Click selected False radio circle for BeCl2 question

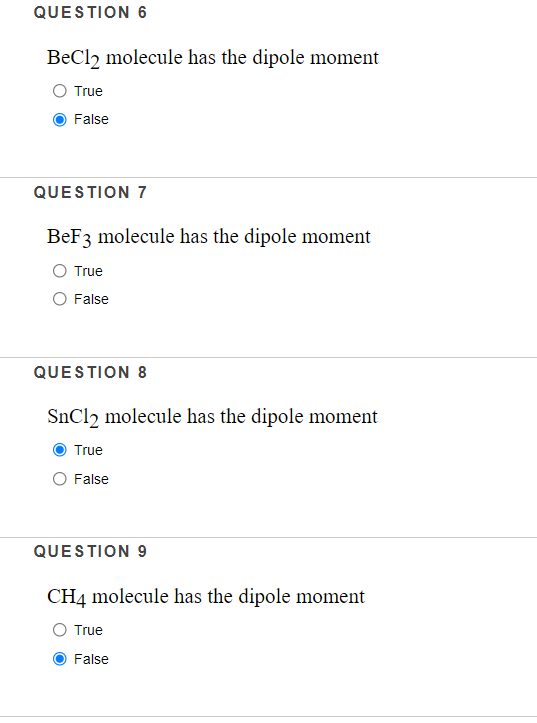click(x=59, y=119)
